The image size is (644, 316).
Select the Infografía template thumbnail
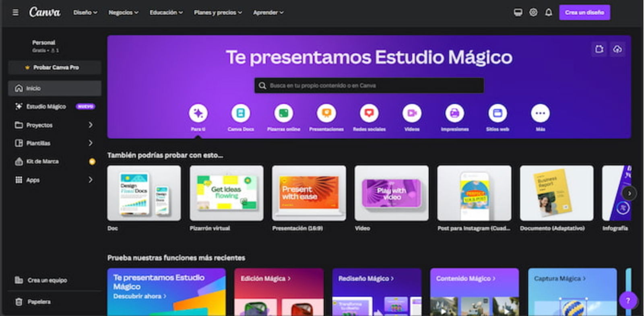point(617,193)
